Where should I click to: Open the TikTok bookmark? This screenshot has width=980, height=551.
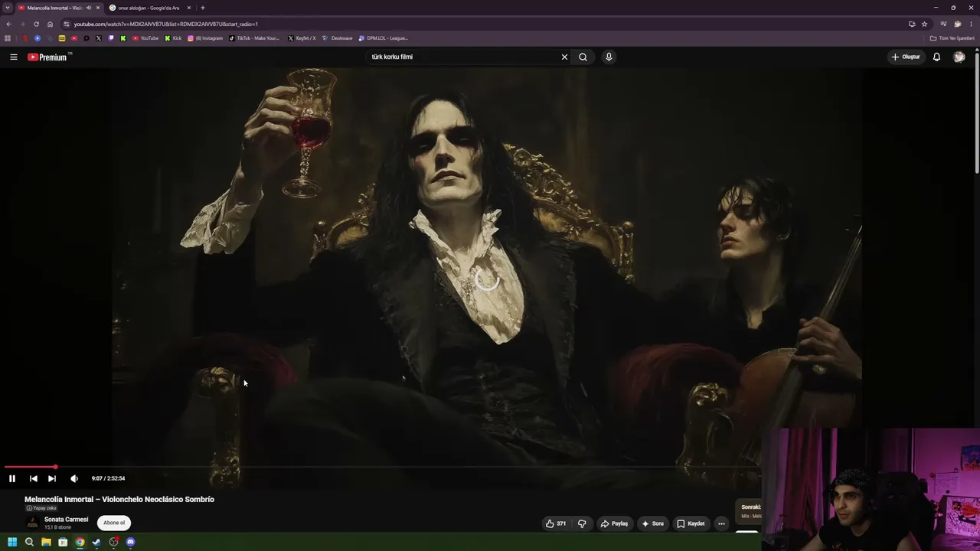(x=254, y=38)
